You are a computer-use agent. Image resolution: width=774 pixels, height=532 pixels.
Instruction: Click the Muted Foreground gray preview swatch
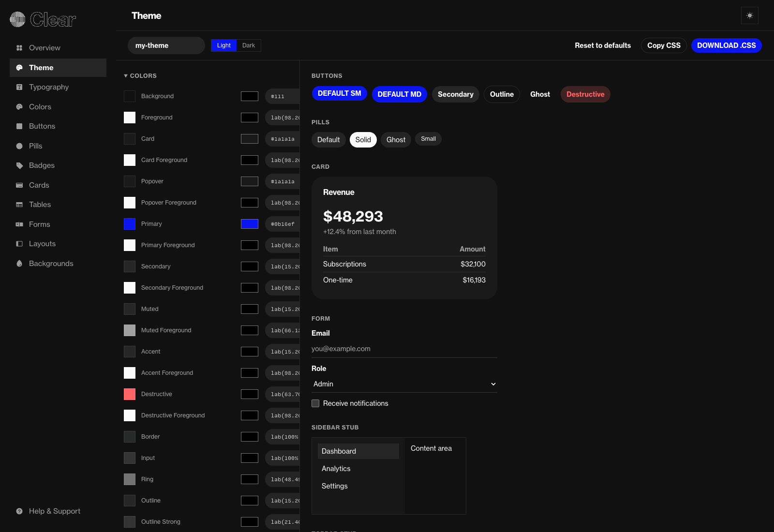130,330
